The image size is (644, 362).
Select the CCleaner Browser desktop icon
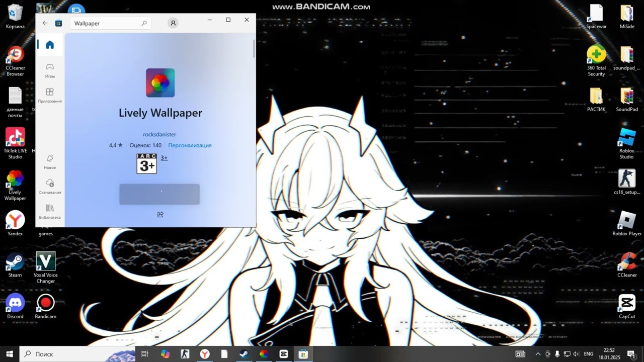pyautogui.click(x=15, y=61)
